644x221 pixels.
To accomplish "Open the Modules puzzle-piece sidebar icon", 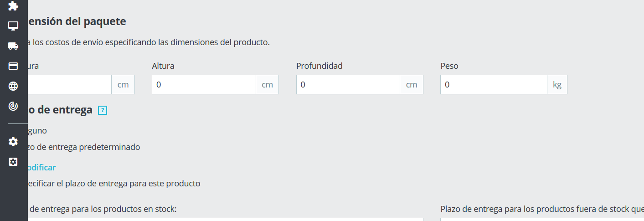I will coord(13,6).
